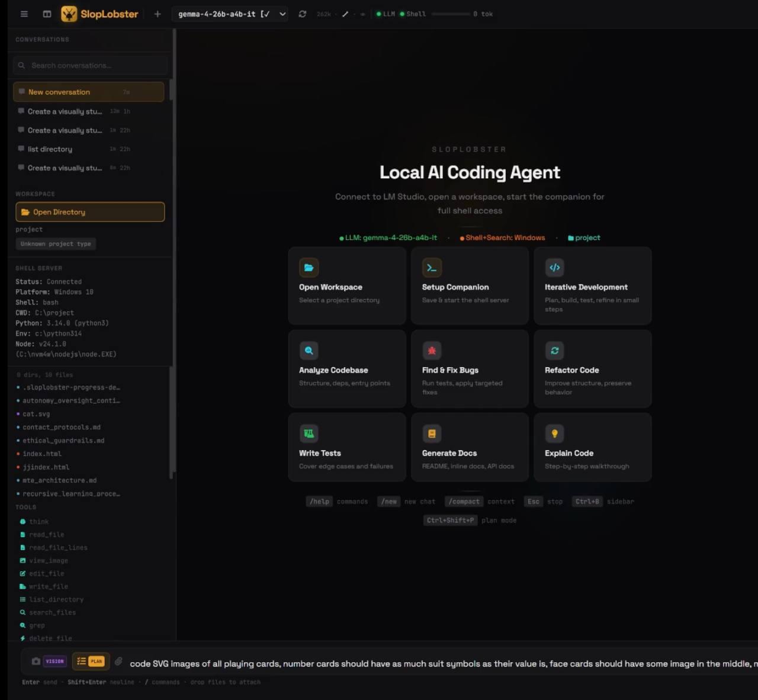758x700 pixels.
Task: Click the Find & Fix Bugs bug icon
Action: (x=432, y=351)
